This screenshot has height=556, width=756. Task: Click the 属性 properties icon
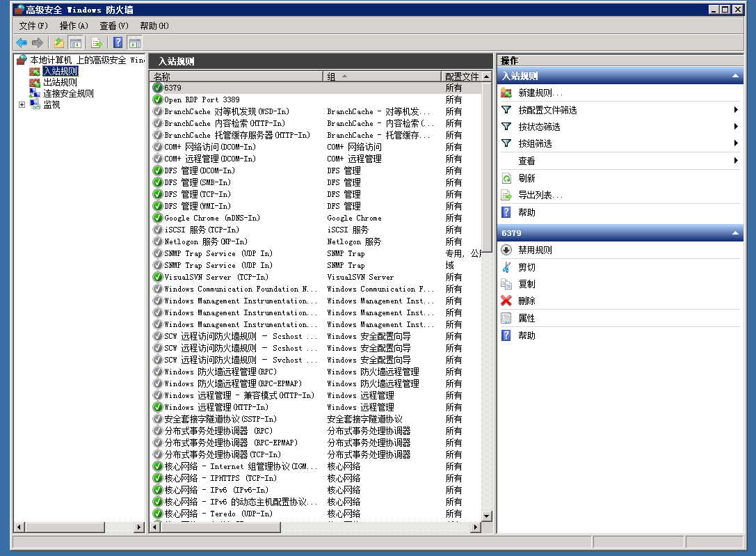coord(506,318)
